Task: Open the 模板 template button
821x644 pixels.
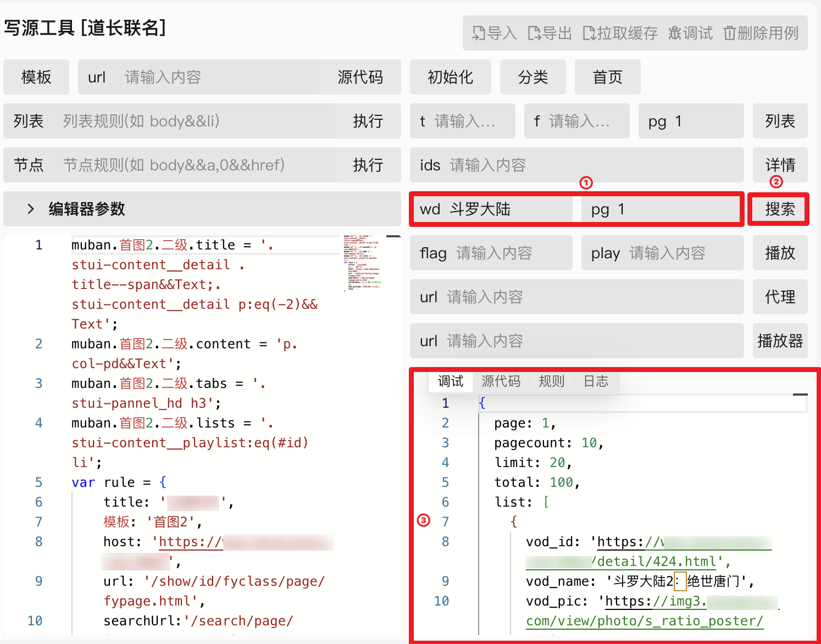Action: [x=36, y=77]
